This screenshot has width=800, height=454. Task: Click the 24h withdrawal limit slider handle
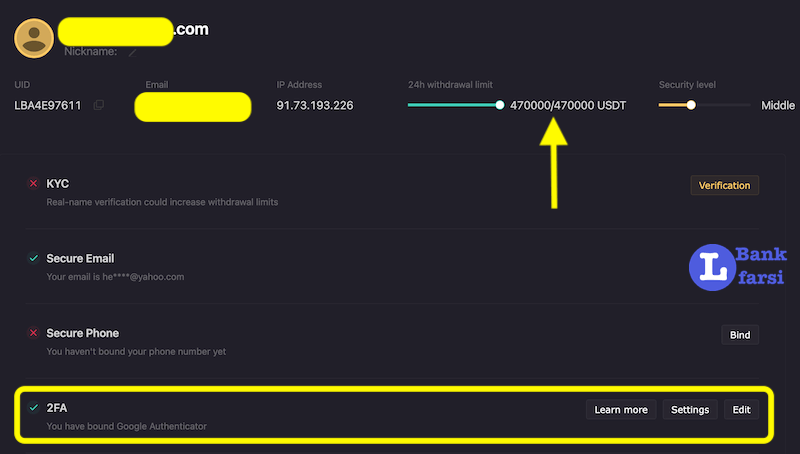pos(500,104)
